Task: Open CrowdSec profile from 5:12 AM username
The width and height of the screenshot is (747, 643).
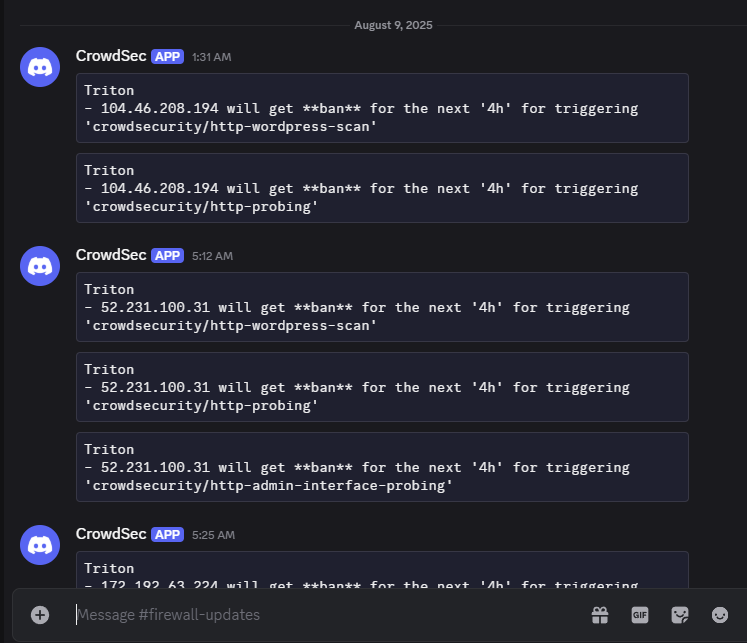Action: 111,255
